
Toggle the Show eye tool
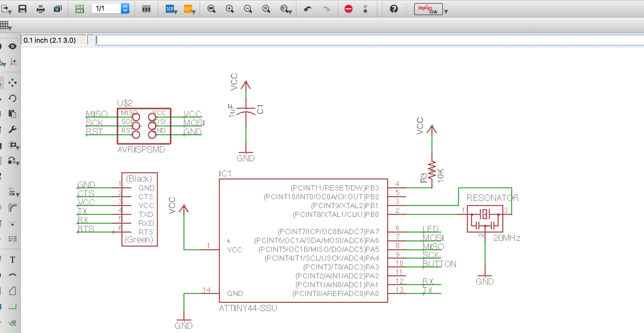tap(13, 47)
